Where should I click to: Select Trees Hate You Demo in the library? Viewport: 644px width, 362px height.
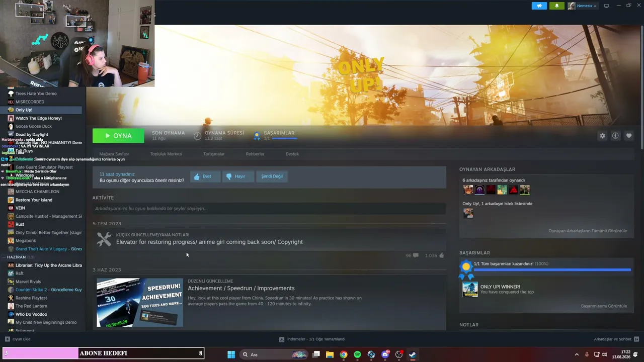click(36, 94)
